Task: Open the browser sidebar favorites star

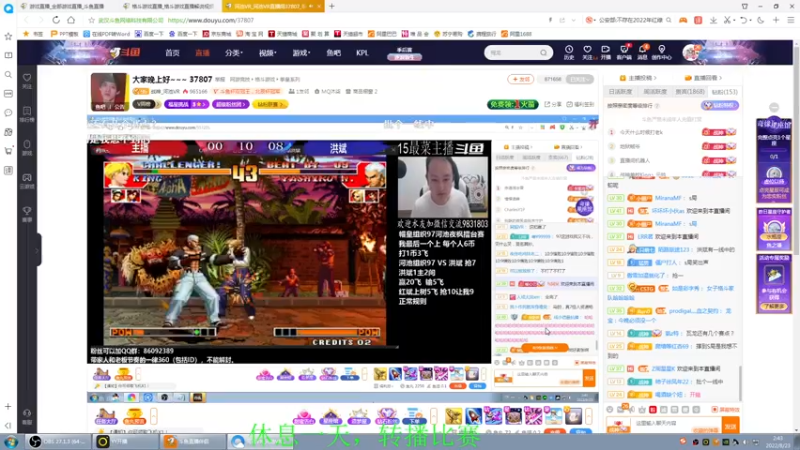Action: [8, 36]
